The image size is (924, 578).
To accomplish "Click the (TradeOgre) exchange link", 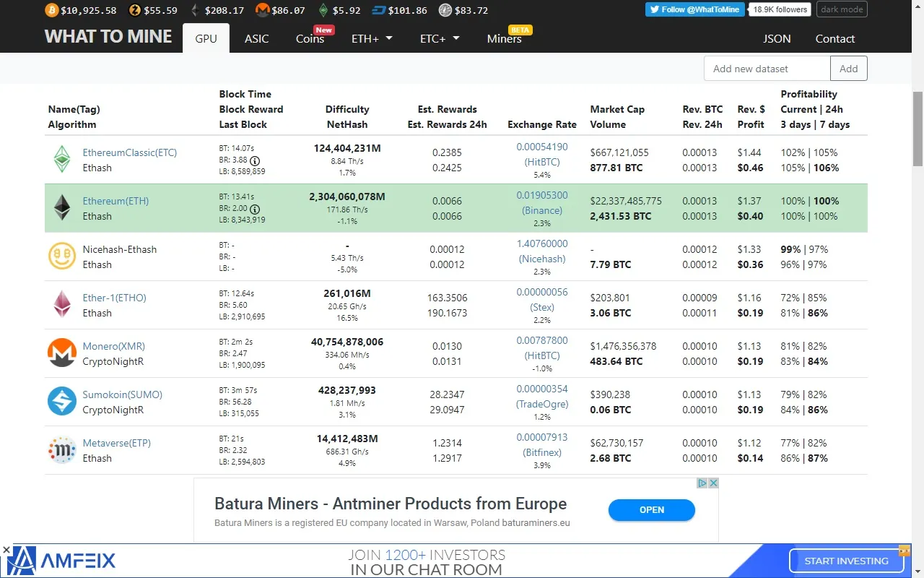I will click(x=542, y=404).
